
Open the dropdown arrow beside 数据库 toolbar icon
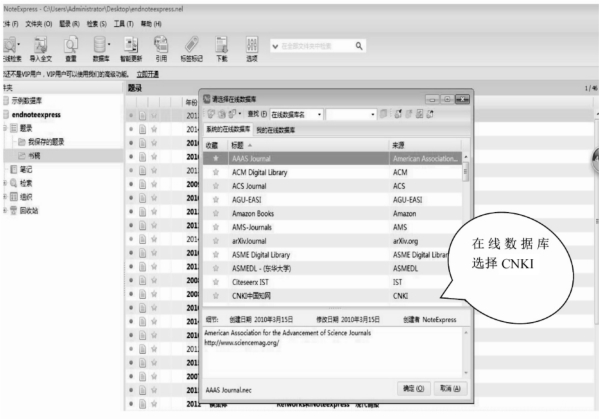click(109, 44)
